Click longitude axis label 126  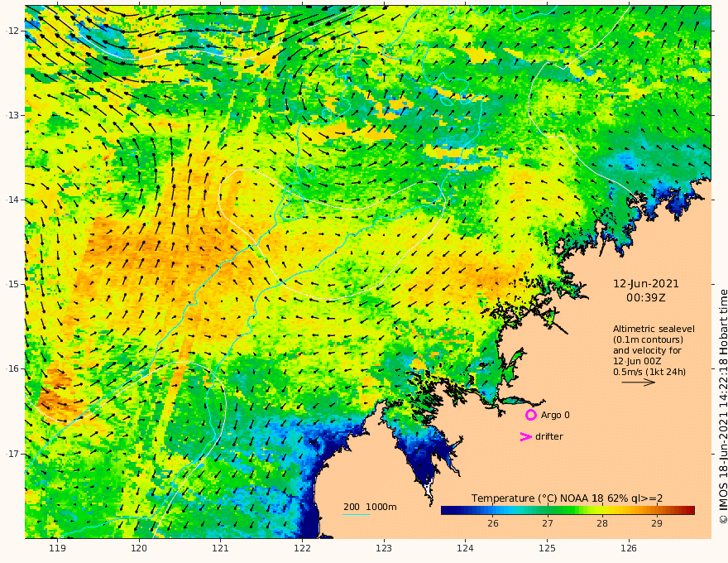629,548
